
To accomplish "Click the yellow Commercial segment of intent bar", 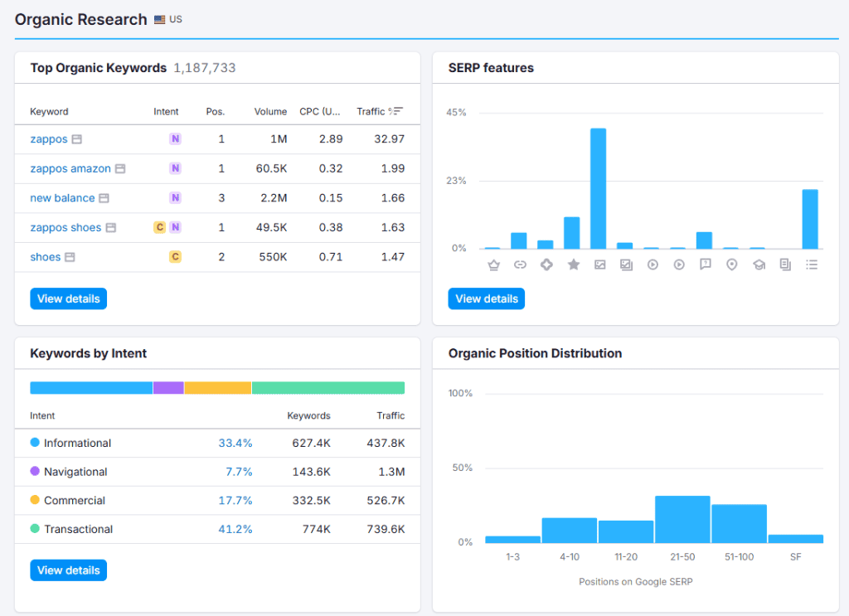I will [x=218, y=387].
